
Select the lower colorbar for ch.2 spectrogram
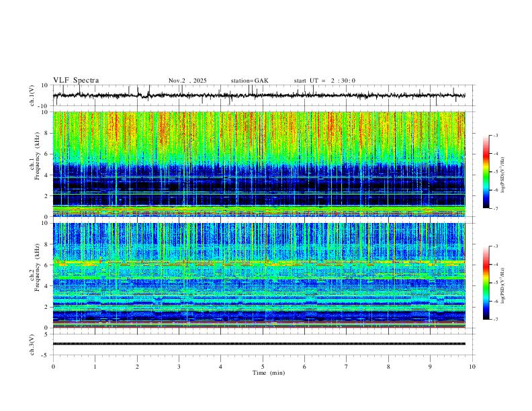tap(486, 283)
